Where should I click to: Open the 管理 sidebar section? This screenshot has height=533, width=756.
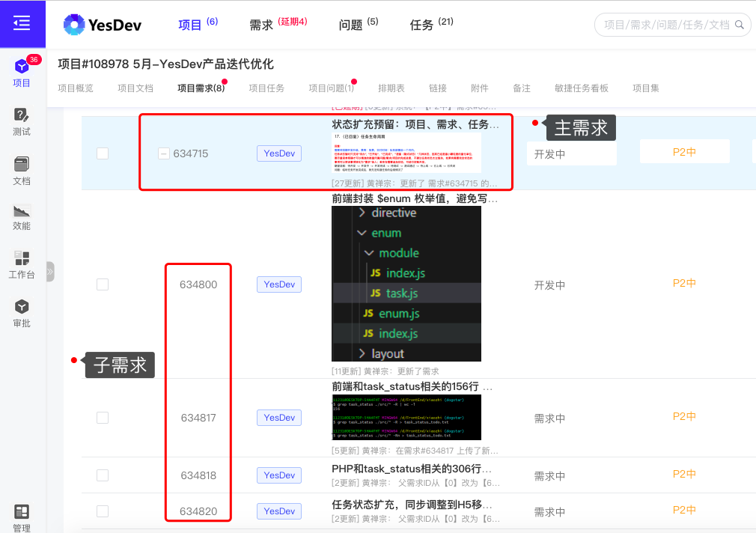pos(22,519)
